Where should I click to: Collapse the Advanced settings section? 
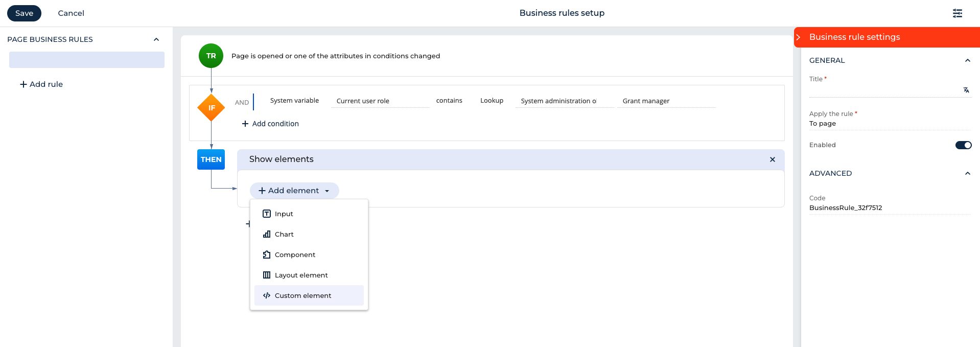click(967, 173)
